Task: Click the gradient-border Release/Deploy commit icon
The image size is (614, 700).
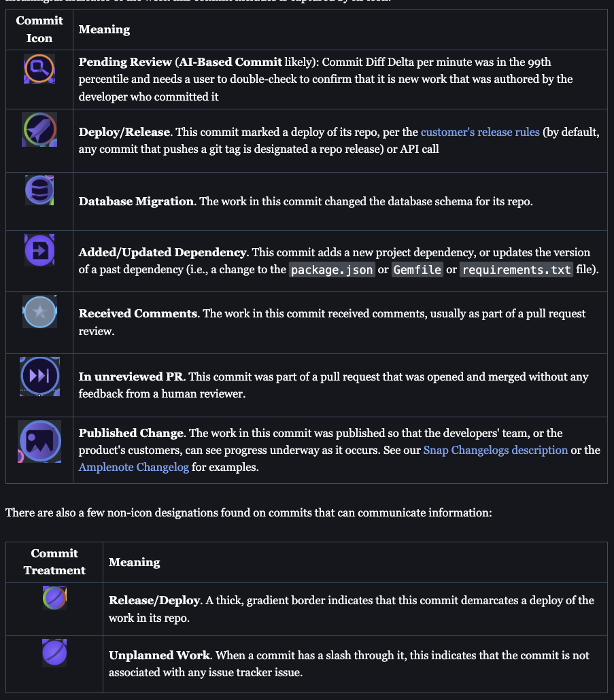Action: (x=54, y=597)
